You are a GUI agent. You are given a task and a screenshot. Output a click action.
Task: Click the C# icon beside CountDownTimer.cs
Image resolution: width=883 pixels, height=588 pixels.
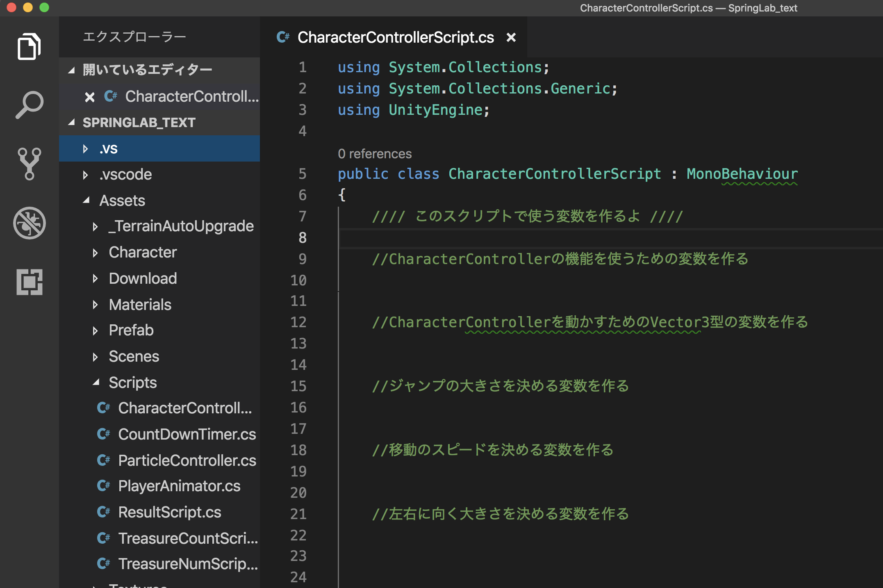[x=104, y=434]
